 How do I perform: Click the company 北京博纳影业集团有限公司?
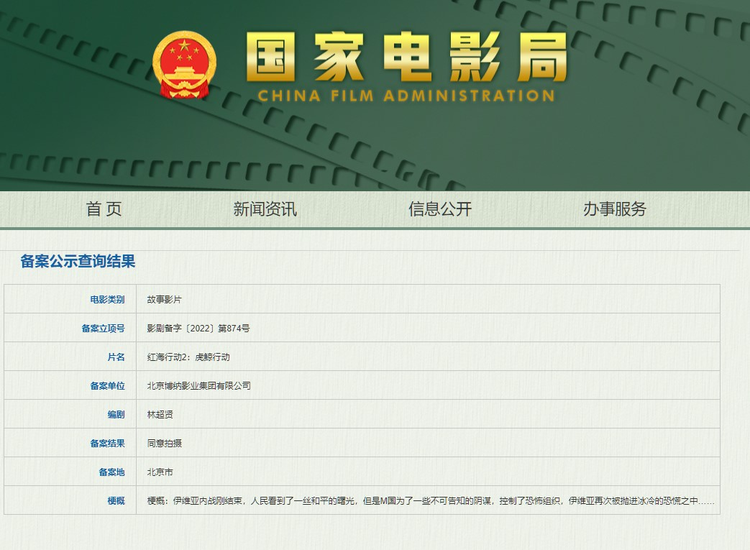[199, 386]
